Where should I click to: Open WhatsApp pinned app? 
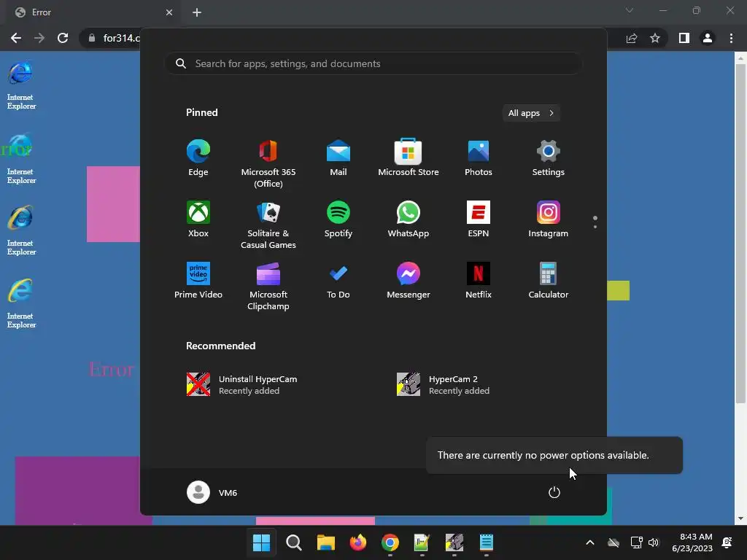pos(409,219)
